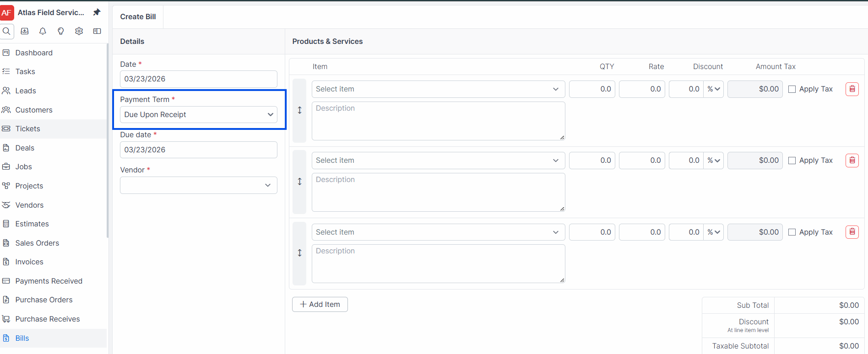Change discount type on the first line item

tap(713, 89)
